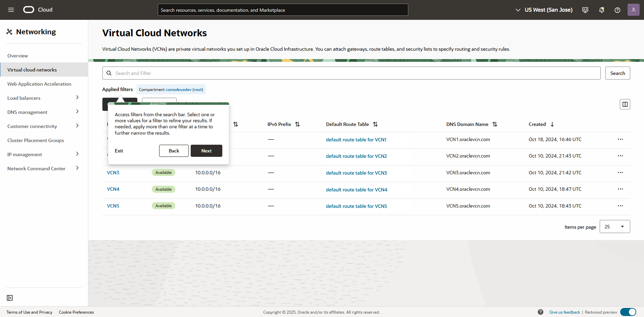This screenshot has height=317, width=644.
Task: Click the Networking wrench icon
Action: (9, 32)
